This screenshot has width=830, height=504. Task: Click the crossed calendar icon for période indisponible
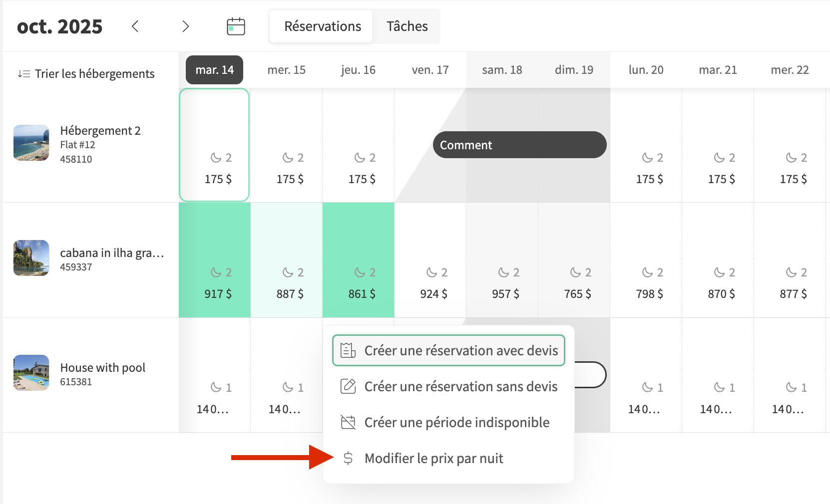[x=348, y=422]
